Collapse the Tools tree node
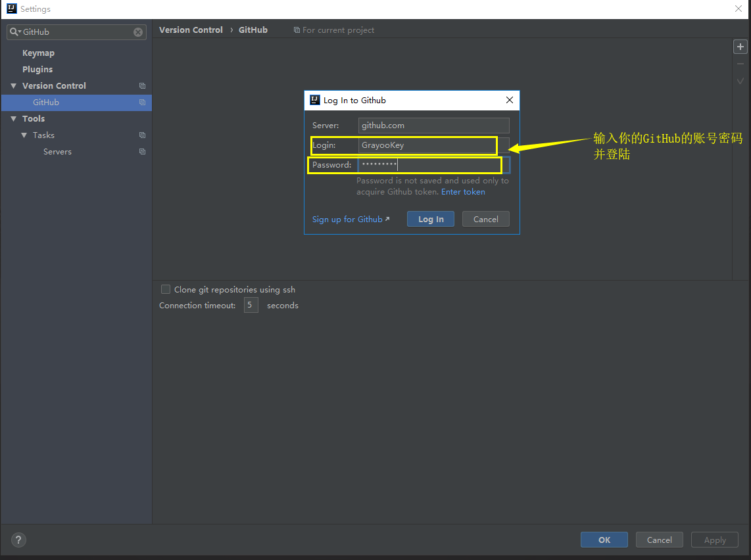This screenshot has width=751, height=560. [x=13, y=119]
